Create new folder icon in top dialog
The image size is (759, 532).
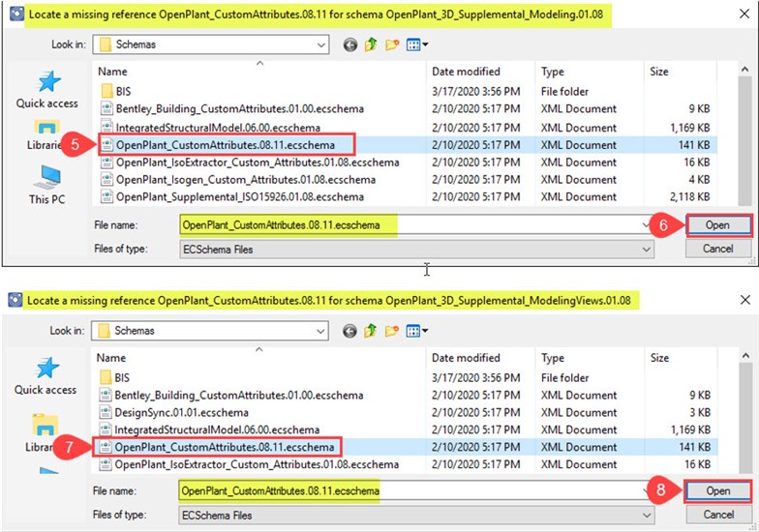(x=392, y=44)
